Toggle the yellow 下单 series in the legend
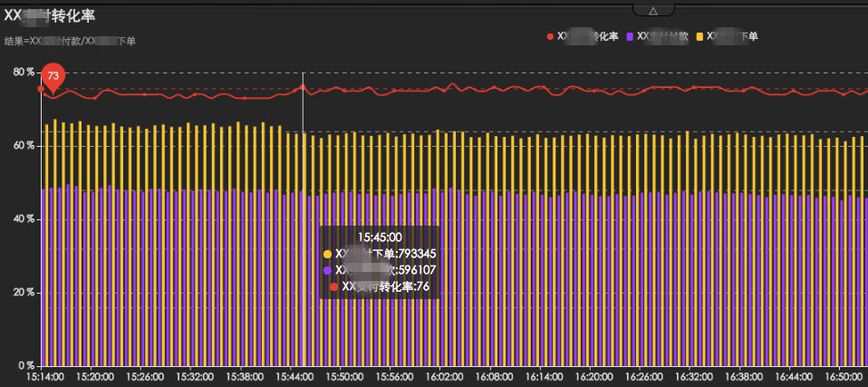868x387 pixels. [x=727, y=36]
